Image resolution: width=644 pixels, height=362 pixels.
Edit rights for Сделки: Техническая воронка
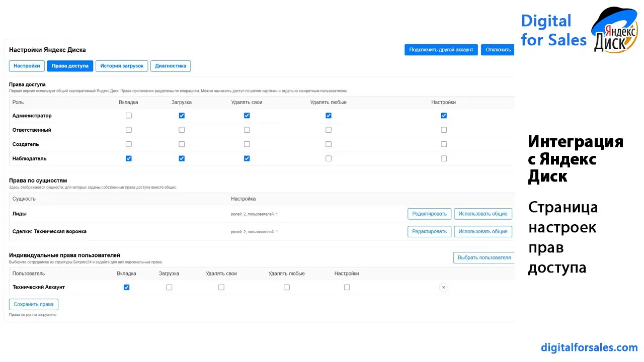429,231
